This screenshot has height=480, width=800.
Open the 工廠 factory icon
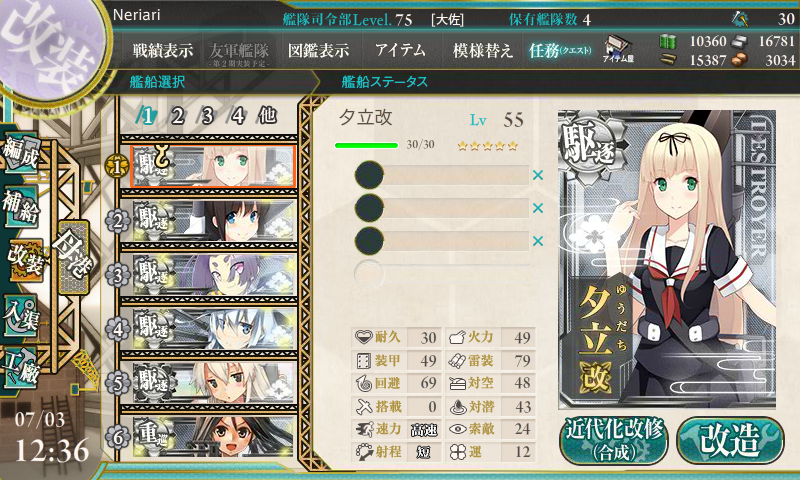point(20,367)
